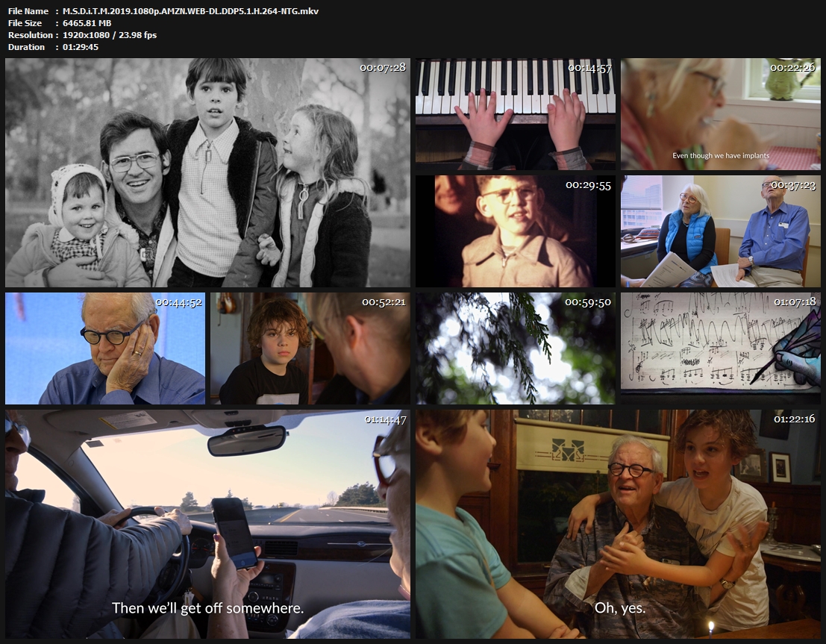The width and height of the screenshot is (826, 644).
Task: Click the 'Even though we have implants' frame
Action: pos(720,114)
